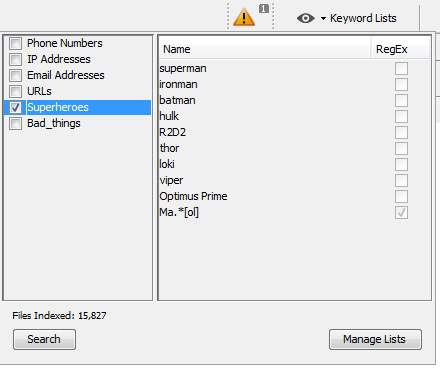Click the Search button
440x371 pixels.
click(x=44, y=339)
